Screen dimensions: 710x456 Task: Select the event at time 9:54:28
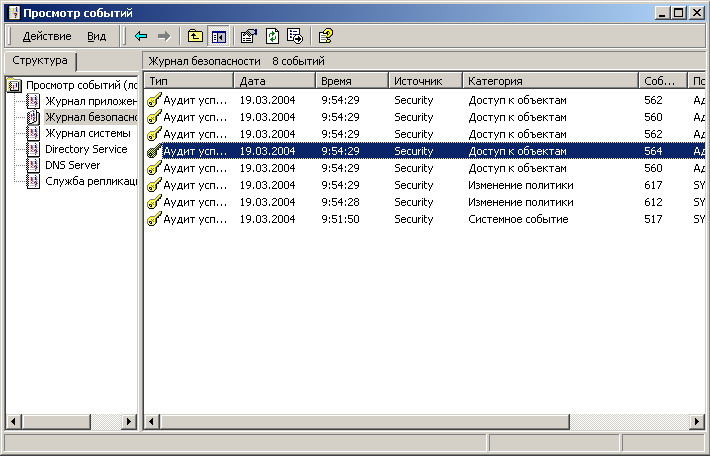425,202
